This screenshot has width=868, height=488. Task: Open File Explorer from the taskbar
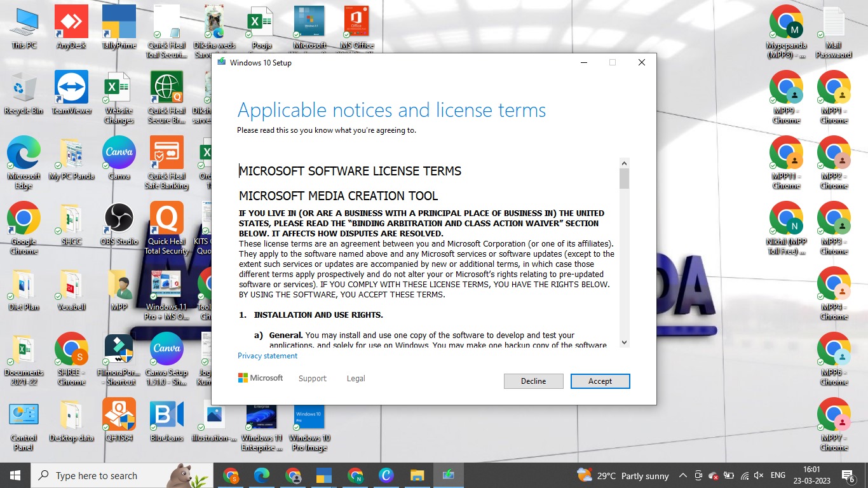click(x=417, y=475)
